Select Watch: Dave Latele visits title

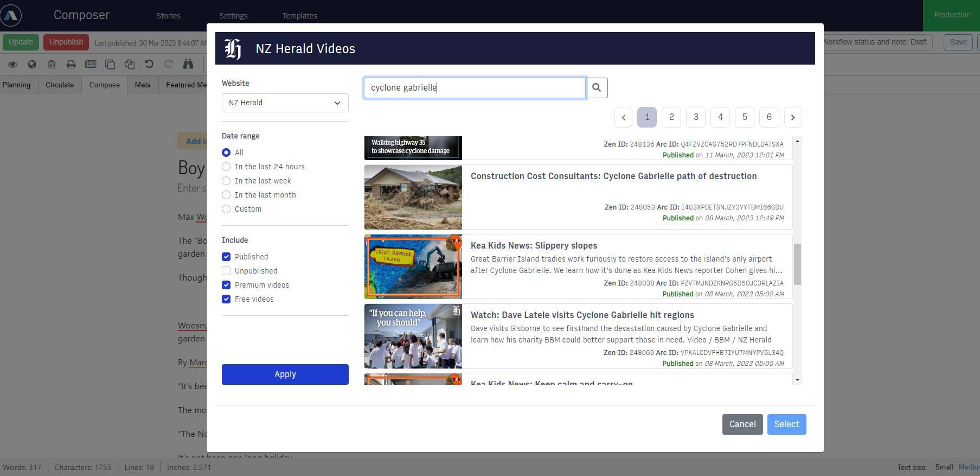point(582,315)
